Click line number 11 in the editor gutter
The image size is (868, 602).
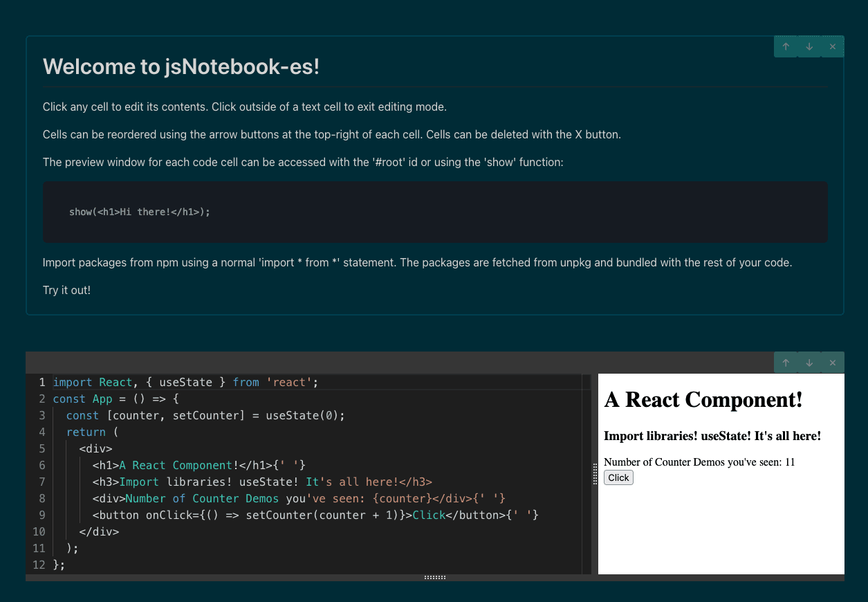(x=39, y=548)
